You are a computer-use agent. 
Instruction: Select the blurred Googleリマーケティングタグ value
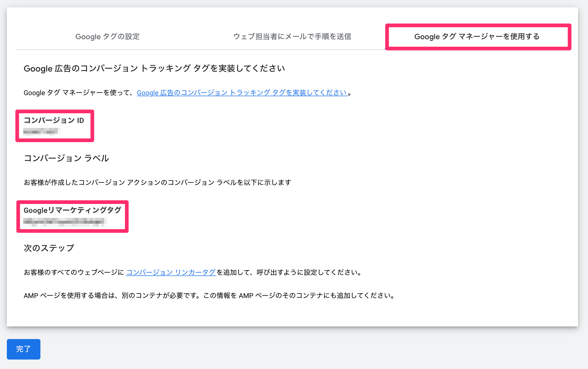click(65, 222)
